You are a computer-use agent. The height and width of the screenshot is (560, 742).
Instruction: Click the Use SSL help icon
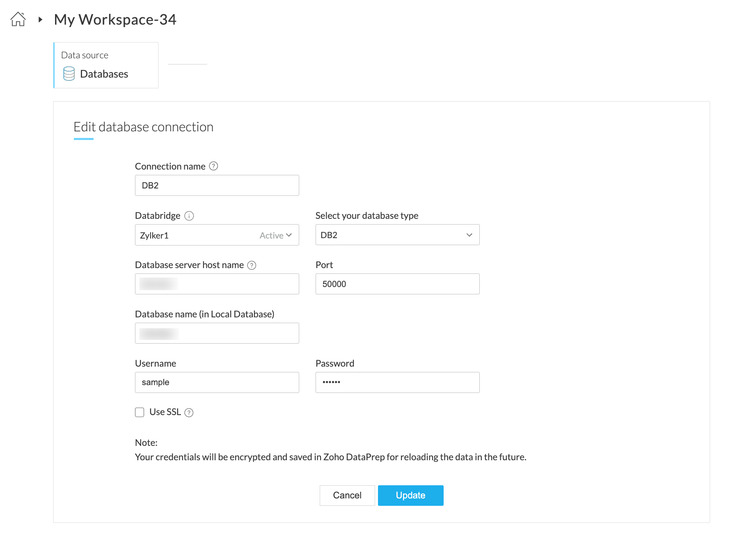(x=189, y=413)
